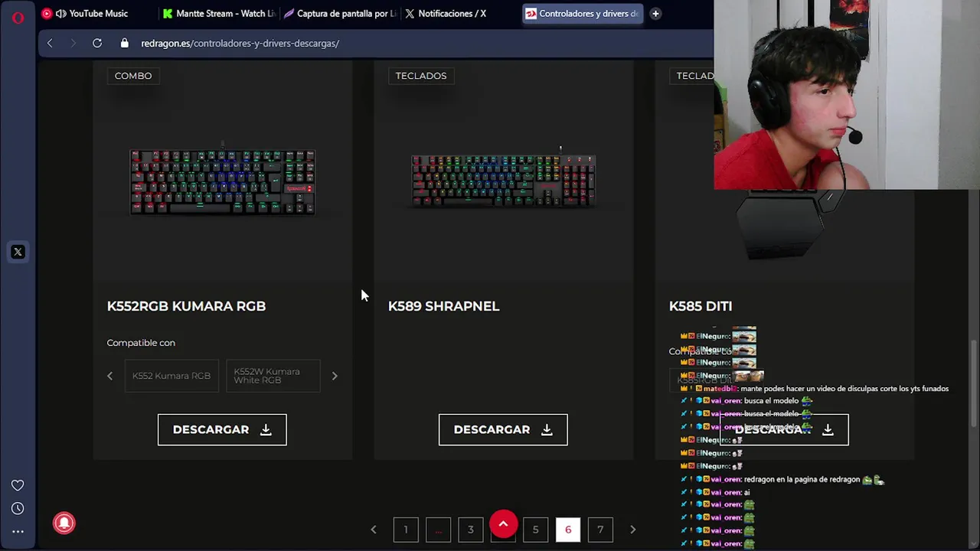Select the Controladores y drivers tab

click(x=582, y=13)
